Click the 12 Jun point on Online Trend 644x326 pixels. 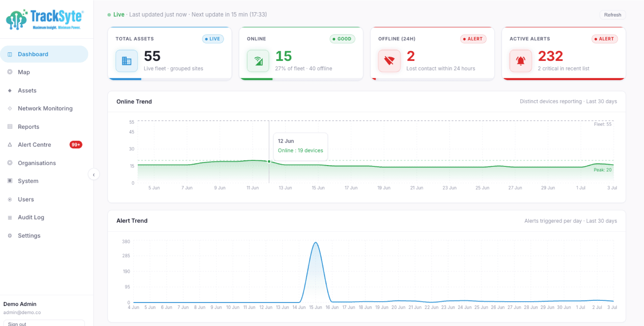click(269, 162)
